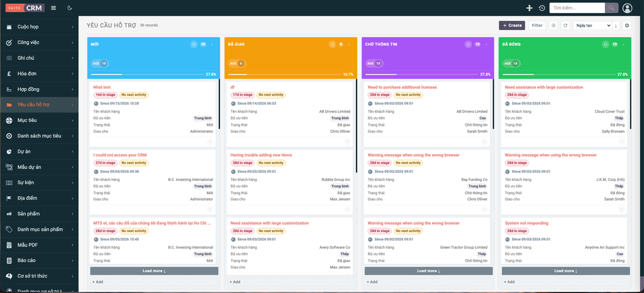Click round icon on Having trouble adding new items card
The image size is (644, 293).
[347, 209]
